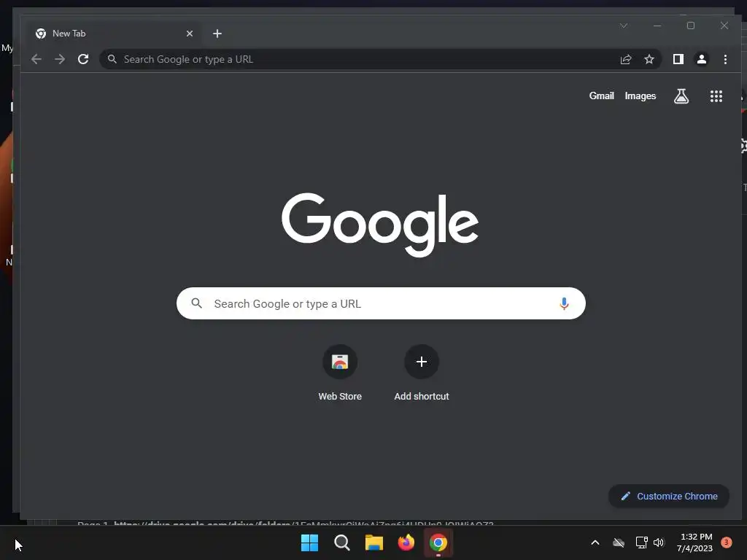Close the New Tab tab
747x560 pixels.
coord(190,34)
